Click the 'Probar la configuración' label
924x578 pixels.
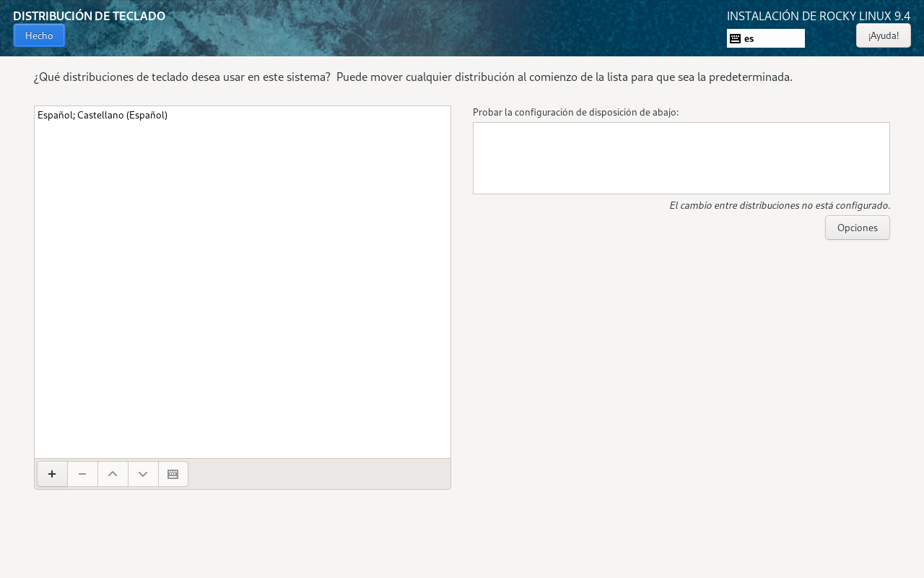pyautogui.click(x=575, y=112)
